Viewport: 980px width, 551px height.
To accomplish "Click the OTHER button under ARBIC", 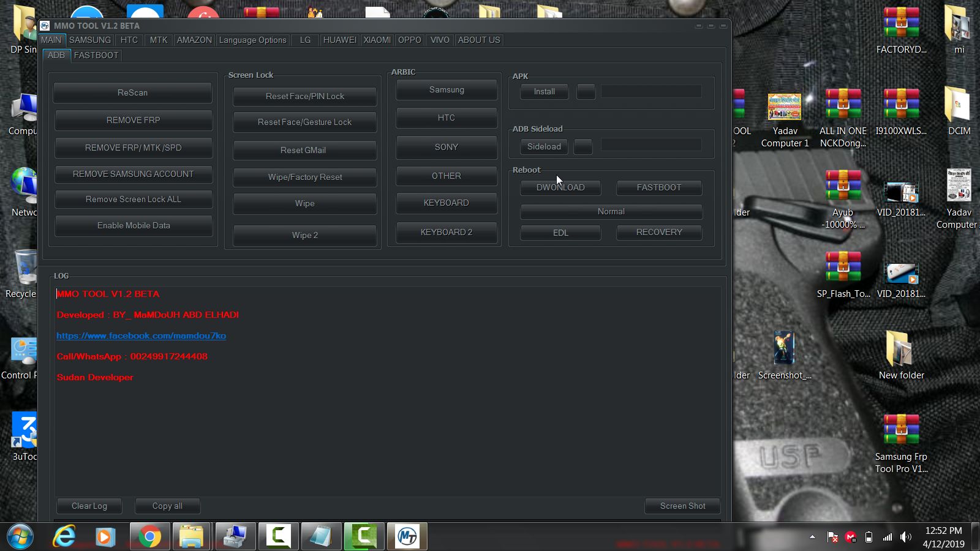I will tap(447, 176).
